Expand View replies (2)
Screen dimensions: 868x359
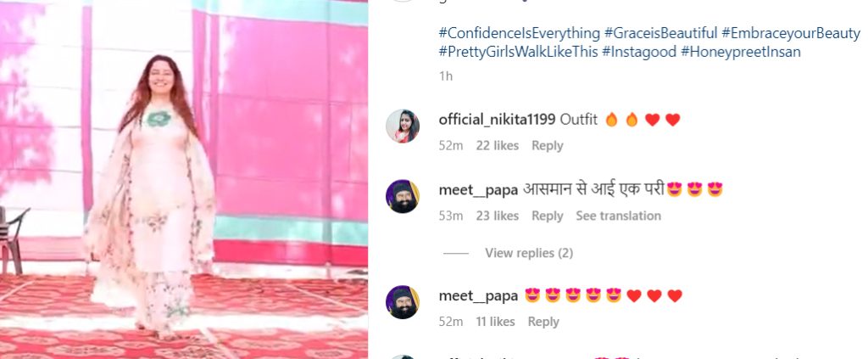point(529,253)
